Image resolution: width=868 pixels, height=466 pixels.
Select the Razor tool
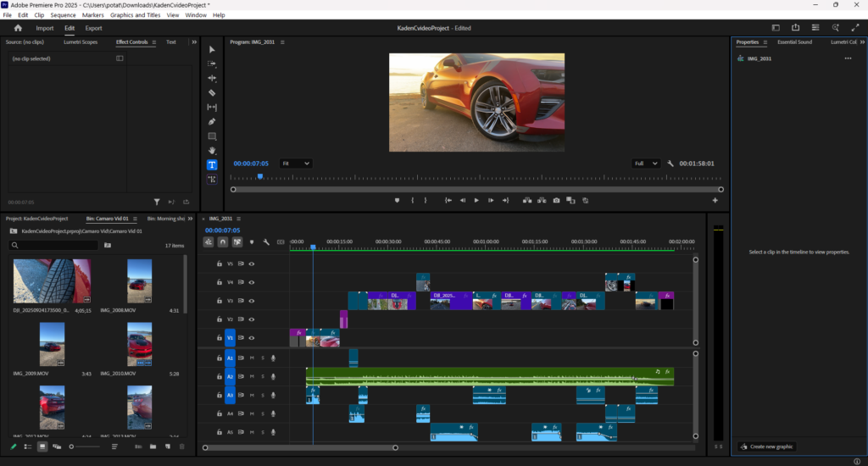[x=212, y=92]
